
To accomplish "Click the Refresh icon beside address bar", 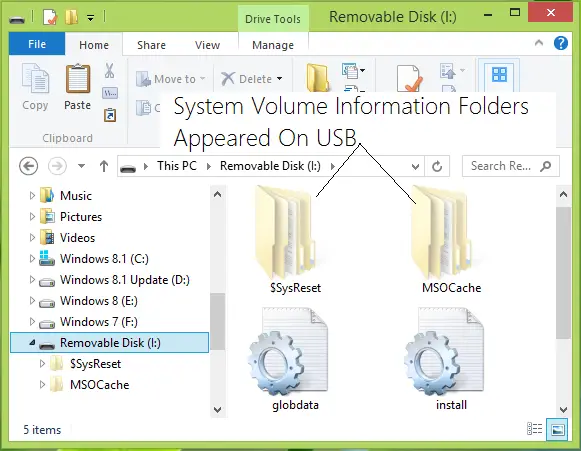I will 437,166.
